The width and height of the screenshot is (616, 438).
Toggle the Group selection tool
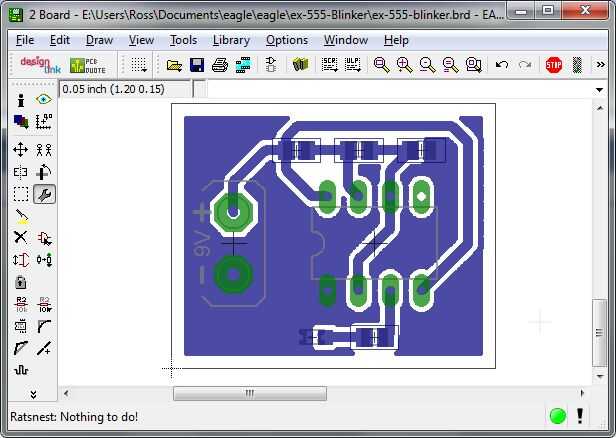[x=20, y=194]
